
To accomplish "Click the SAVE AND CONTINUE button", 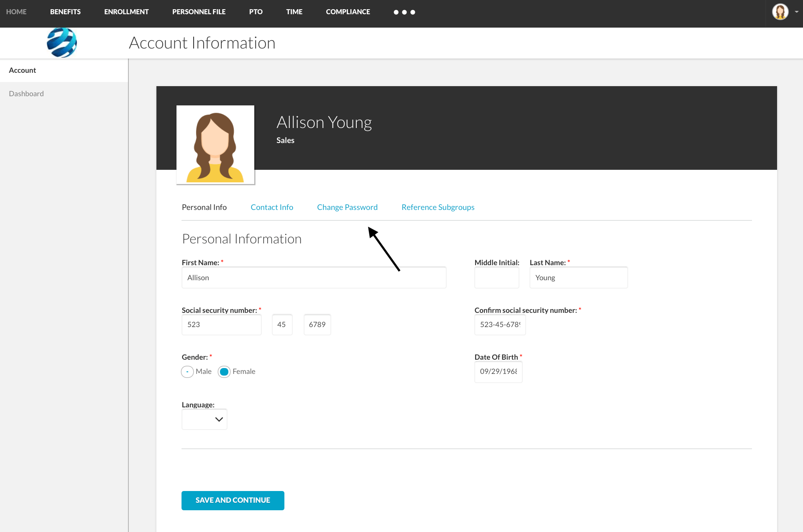I will (233, 500).
